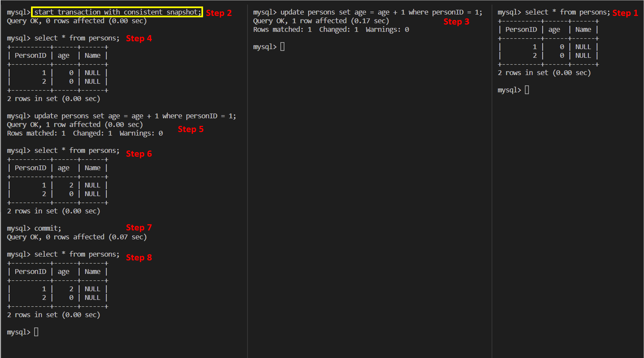
Task: Click the Step 6 annotation
Action: [139, 154]
